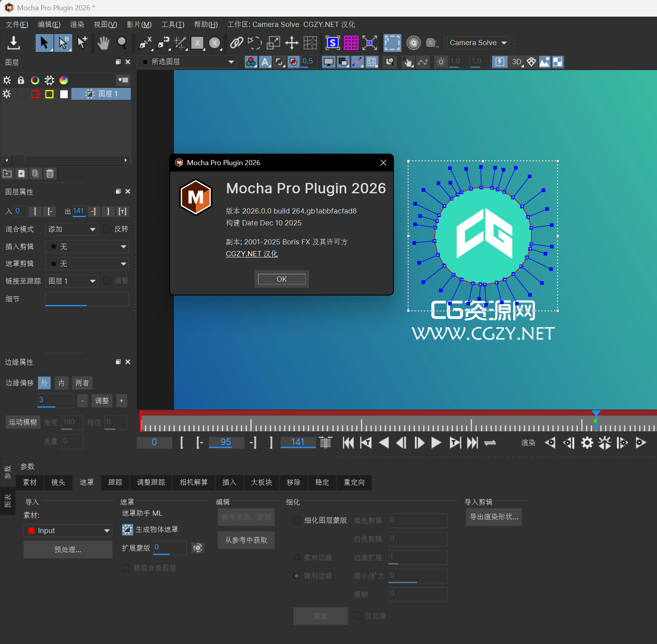Switch to the 移除 tab
Viewport: 657px width, 644px height.
294,482
